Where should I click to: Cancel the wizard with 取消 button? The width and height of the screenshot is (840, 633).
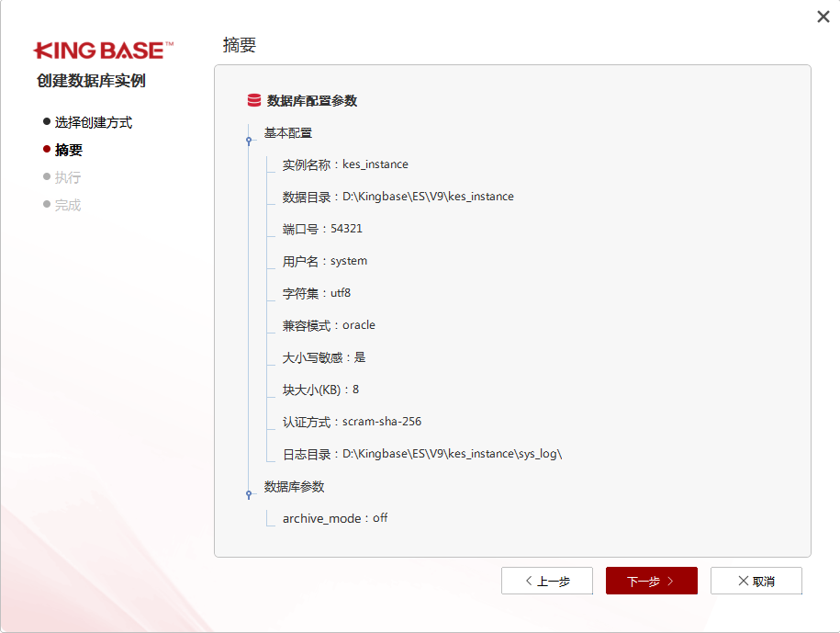pos(756,581)
